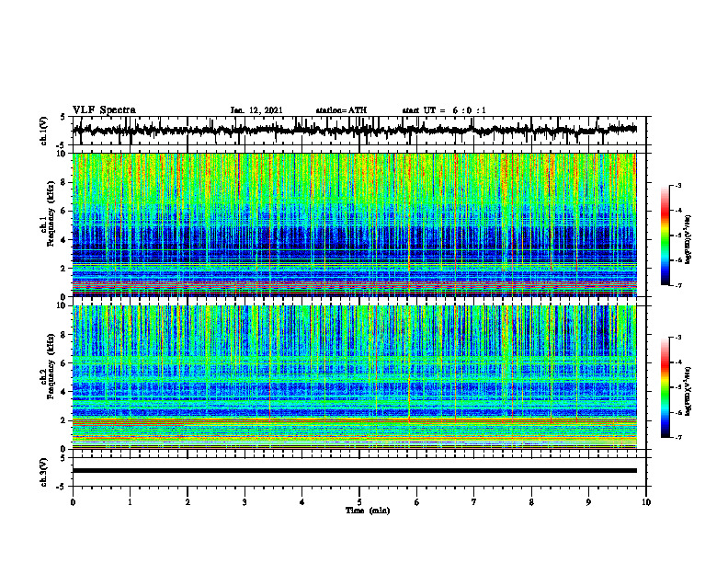This screenshot has height=563, width=728.
Task: Click time-axis tick label "2"
Action: click(x=188, y=502)
